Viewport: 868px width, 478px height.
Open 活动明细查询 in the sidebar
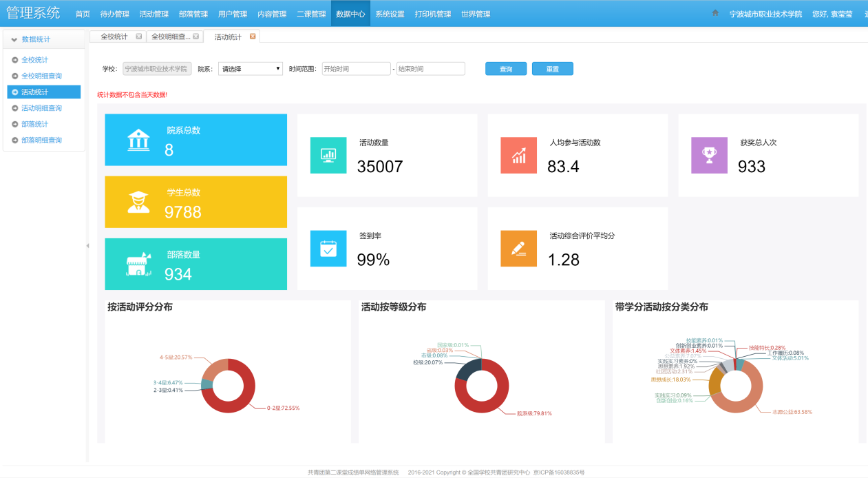pos(41,108)
